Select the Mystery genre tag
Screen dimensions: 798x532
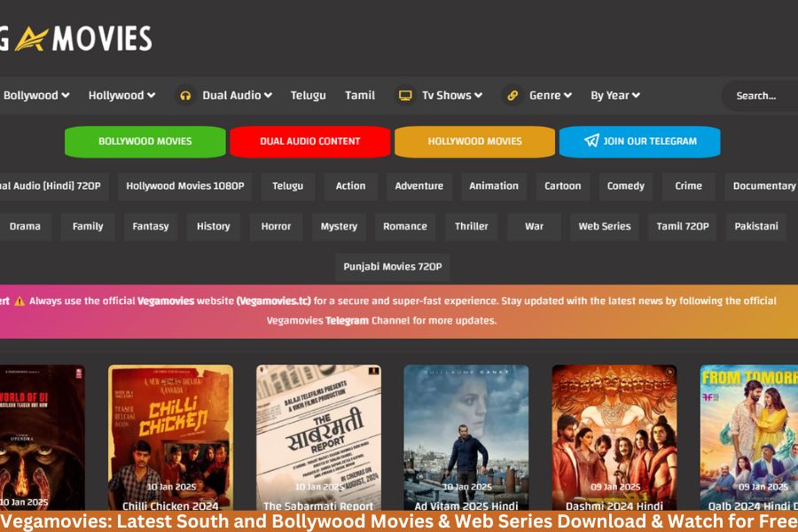coord(339,226)
